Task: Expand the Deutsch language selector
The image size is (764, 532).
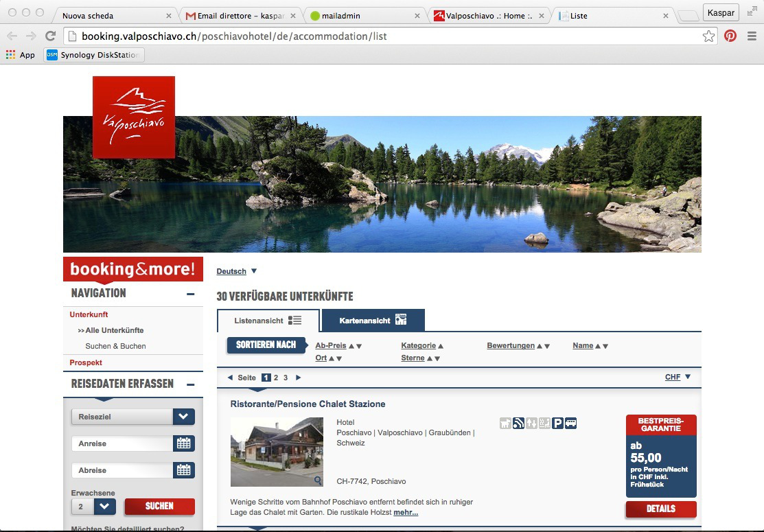Action: [237, 271]
